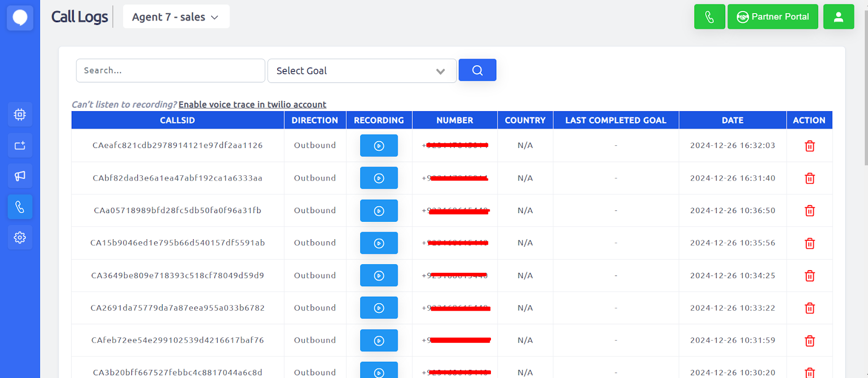Image resolution: width=868 pixels, height=378 pixels.
Task: Follow Enable voice trace in twilio link
Action: click(x=252, y=105)
